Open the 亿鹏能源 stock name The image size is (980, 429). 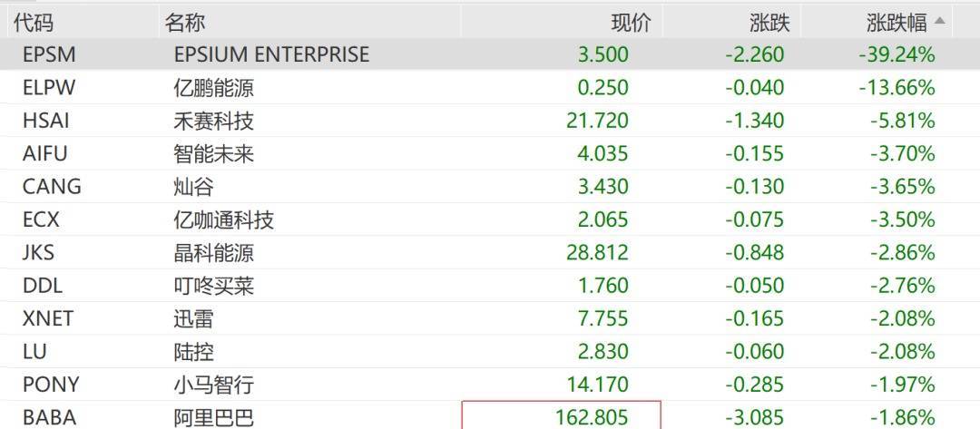(213, 88)
